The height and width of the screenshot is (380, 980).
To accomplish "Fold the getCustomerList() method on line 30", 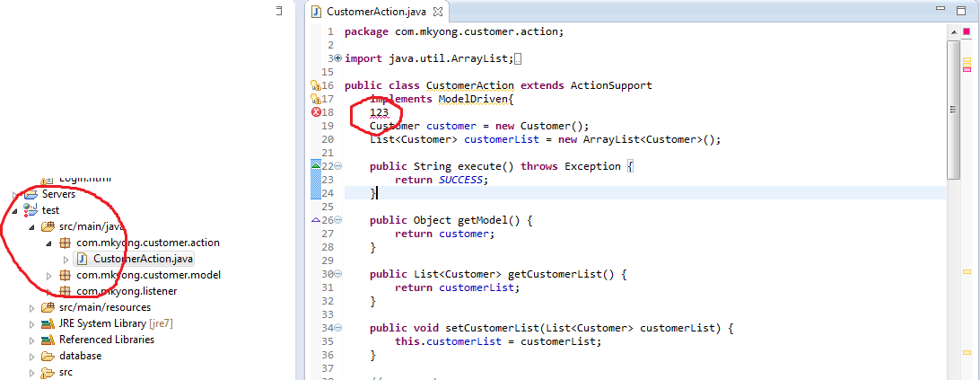I will tap(338, 274).
